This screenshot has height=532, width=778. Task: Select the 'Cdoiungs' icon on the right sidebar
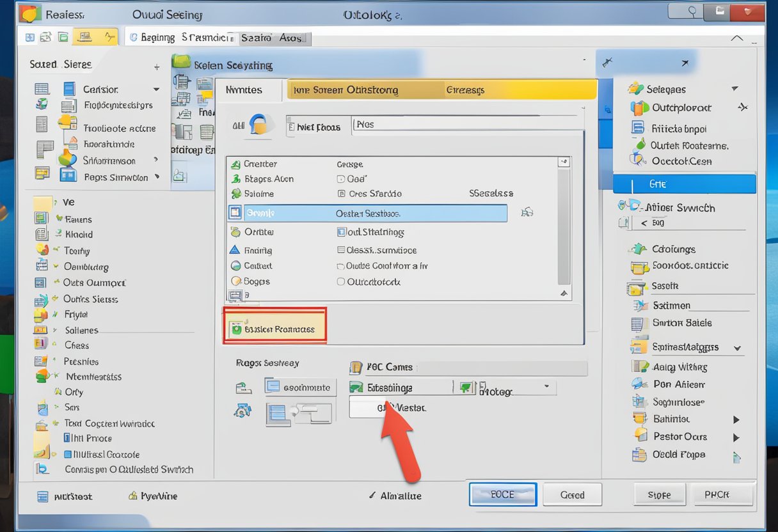pyautogui.click(x=640, y=249)
